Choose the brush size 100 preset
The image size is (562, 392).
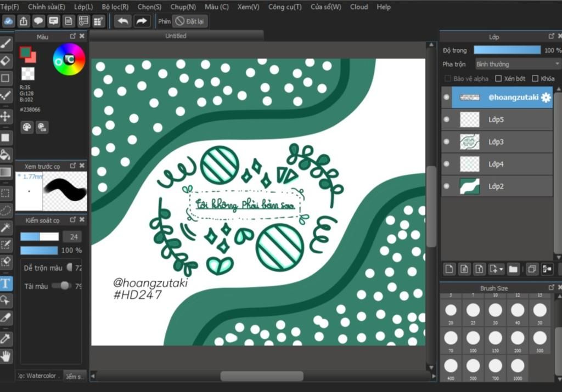coord(473,340)
